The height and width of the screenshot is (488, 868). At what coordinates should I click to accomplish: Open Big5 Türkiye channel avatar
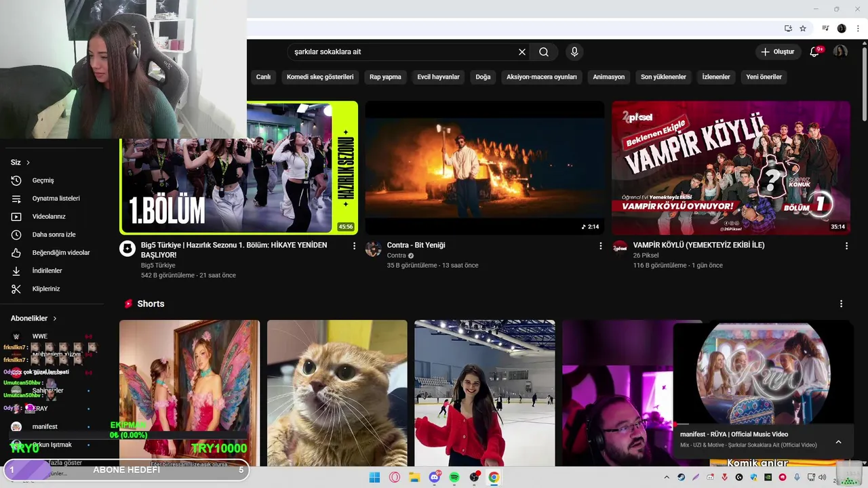127,249
